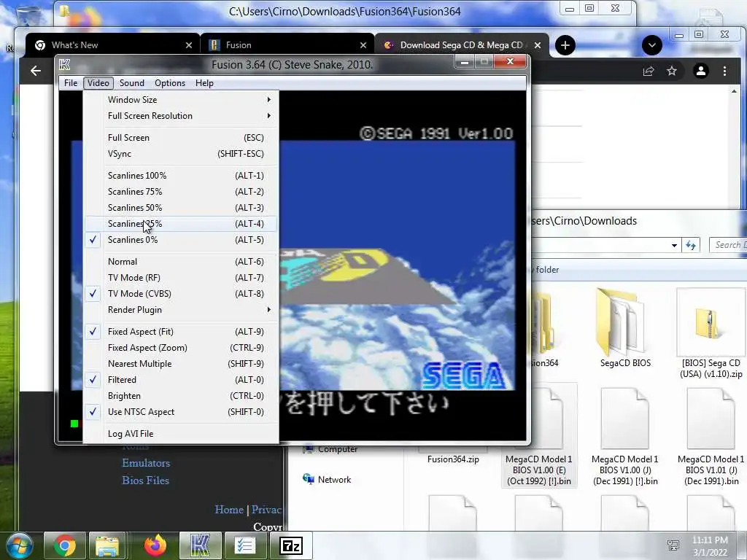
Task: Click the Fusion window title bar icon
Action: 64,64
